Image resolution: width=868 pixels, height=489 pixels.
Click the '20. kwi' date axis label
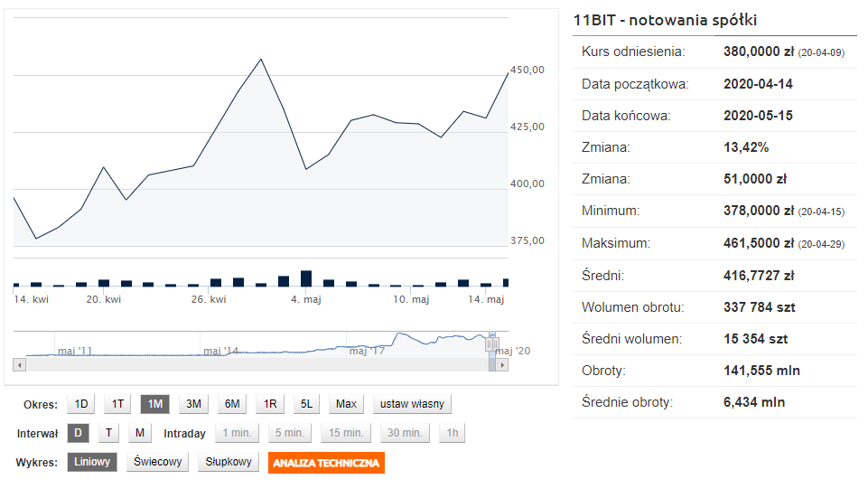104,299
